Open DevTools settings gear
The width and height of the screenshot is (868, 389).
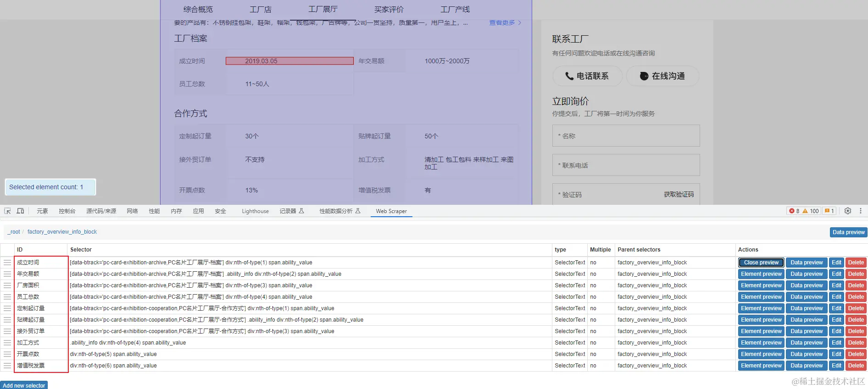coord(848,211)
